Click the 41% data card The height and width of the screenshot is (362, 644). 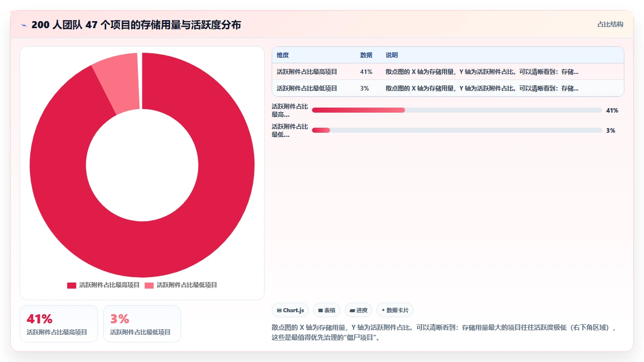pyautogui.click(x=59, y=324)
